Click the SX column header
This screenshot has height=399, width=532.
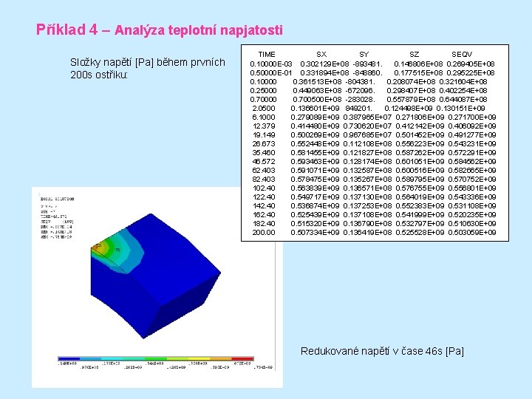321,54
